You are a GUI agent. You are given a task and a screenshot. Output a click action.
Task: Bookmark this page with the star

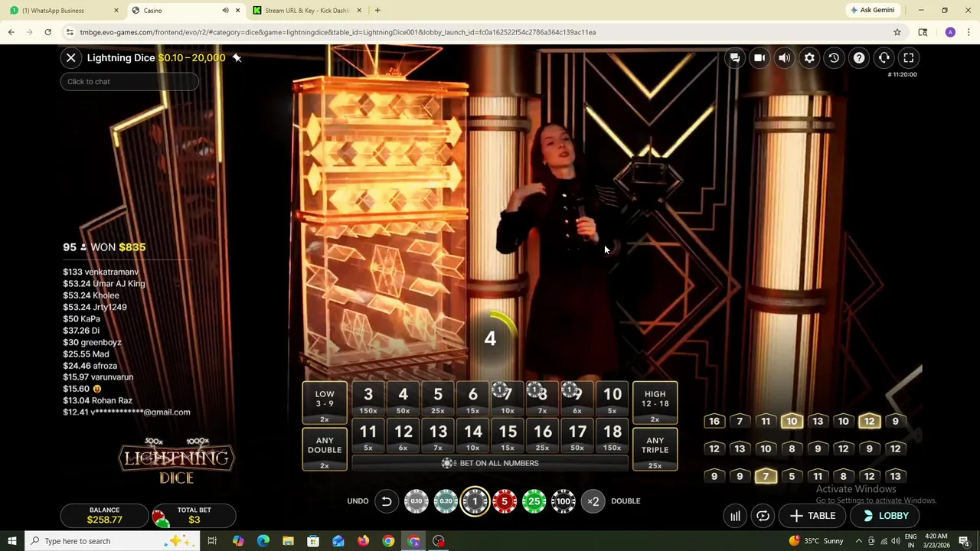[x=897, y=32]
